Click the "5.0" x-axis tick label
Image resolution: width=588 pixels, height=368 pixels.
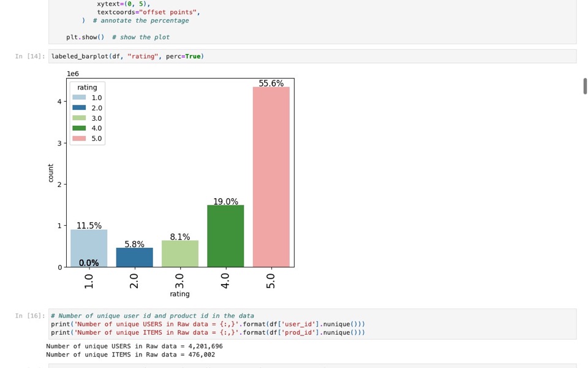[271, 281]
